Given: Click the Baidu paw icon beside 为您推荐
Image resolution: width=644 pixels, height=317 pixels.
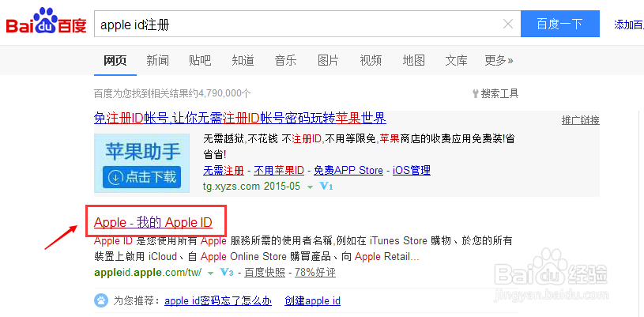Looking at the screenshot, I should (100, 300).
